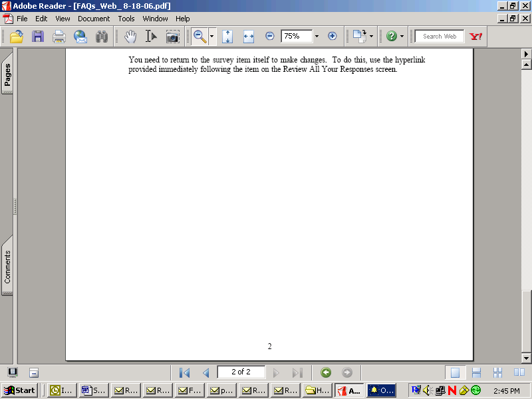Show the Pages navigation tab
The image size is (532, 399).
7,74
